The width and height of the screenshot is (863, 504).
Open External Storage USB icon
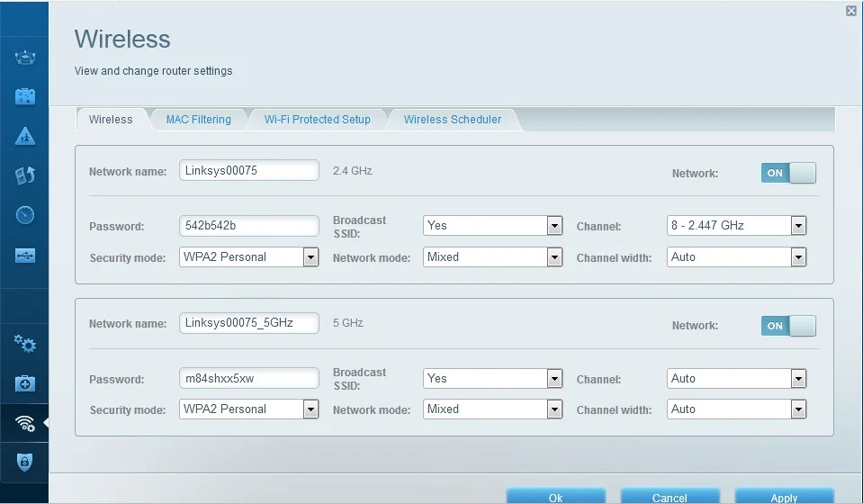click(25, 256)
